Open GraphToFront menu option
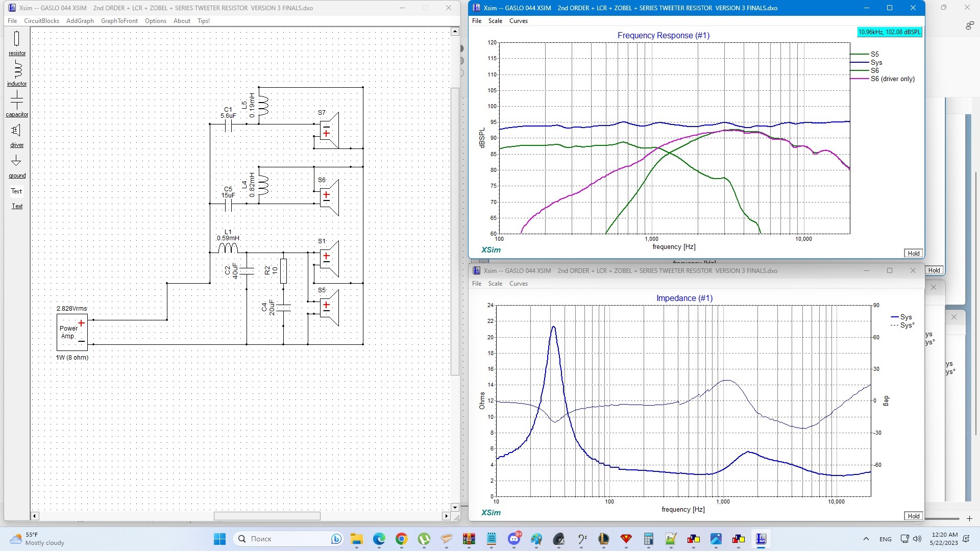The image size is (980, 552). point(118,21)
